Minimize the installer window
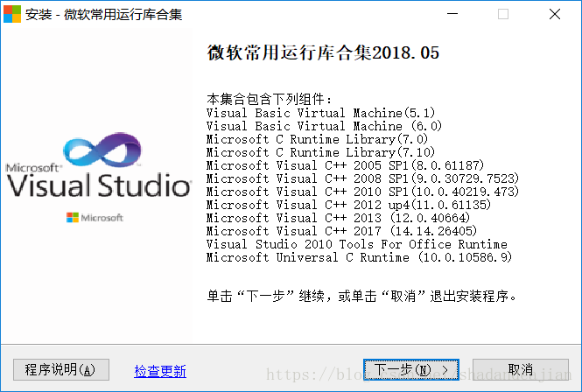The image size is (582, 392). (x=452, y=14)
